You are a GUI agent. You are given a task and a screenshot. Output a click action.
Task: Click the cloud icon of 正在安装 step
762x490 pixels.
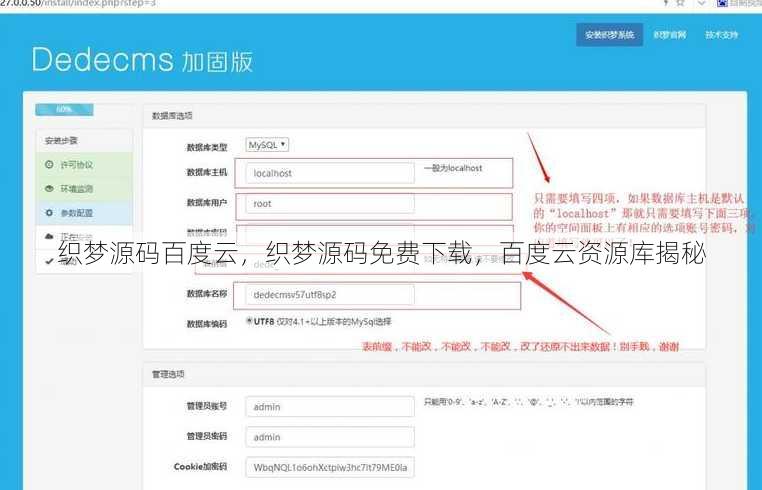click(49, 237)
